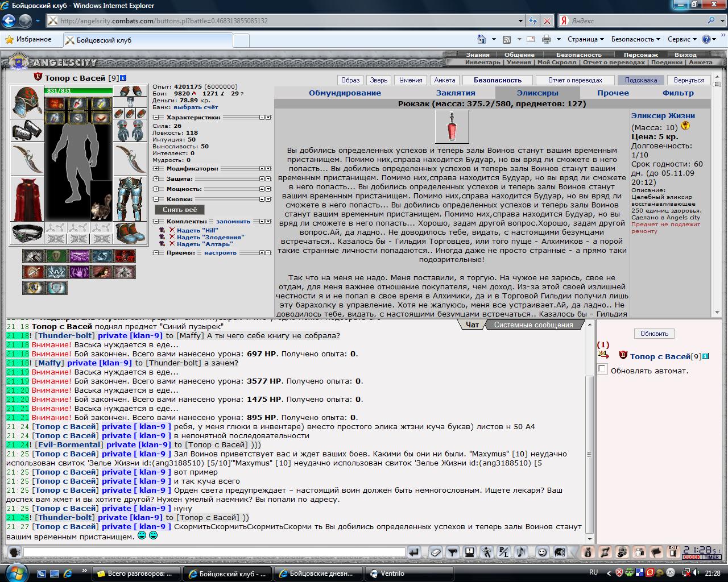Click the IE print icon
Screen dimensions: 728x582
(547, 39)
